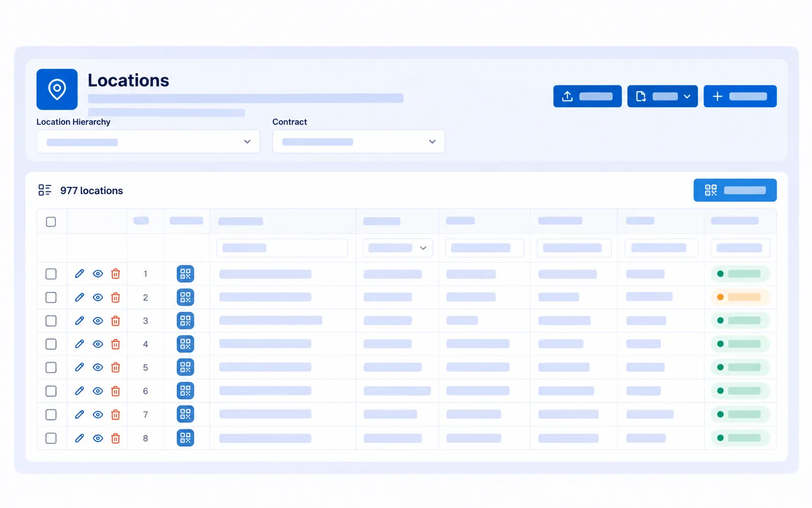Click the list view icon beside 977 locations
The image size is (812, 508).
(45, 190)
